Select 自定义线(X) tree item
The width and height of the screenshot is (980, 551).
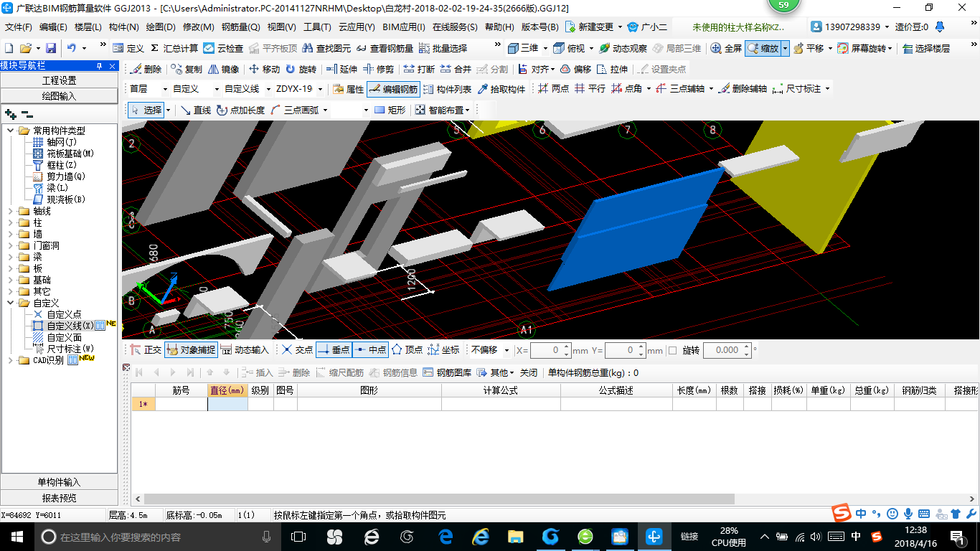tap(70, 326)
